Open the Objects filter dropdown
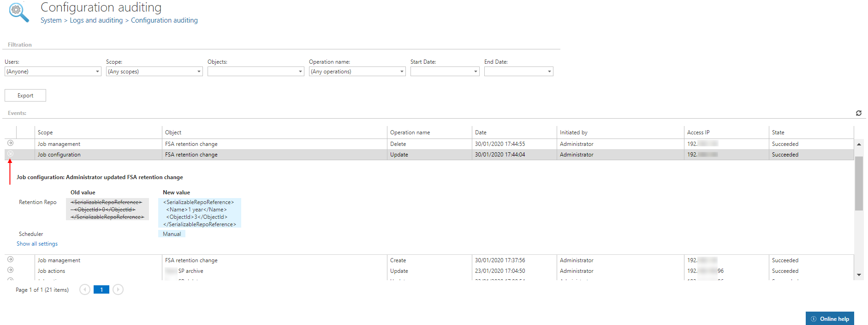 point(300,72)
